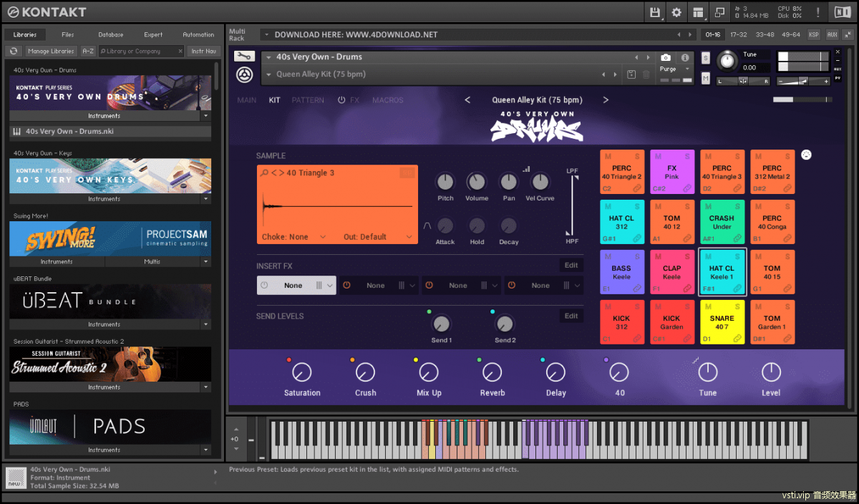Toggle power on fourth Insert FX slot
This screenshot has height=504, width=859.
(x=511, y=285)
